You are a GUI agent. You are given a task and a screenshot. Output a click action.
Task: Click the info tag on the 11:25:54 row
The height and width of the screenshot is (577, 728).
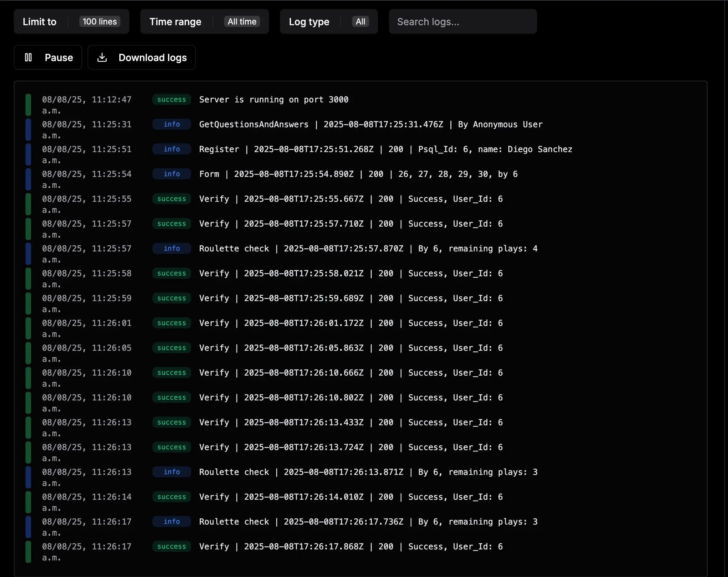click(171, 174)
